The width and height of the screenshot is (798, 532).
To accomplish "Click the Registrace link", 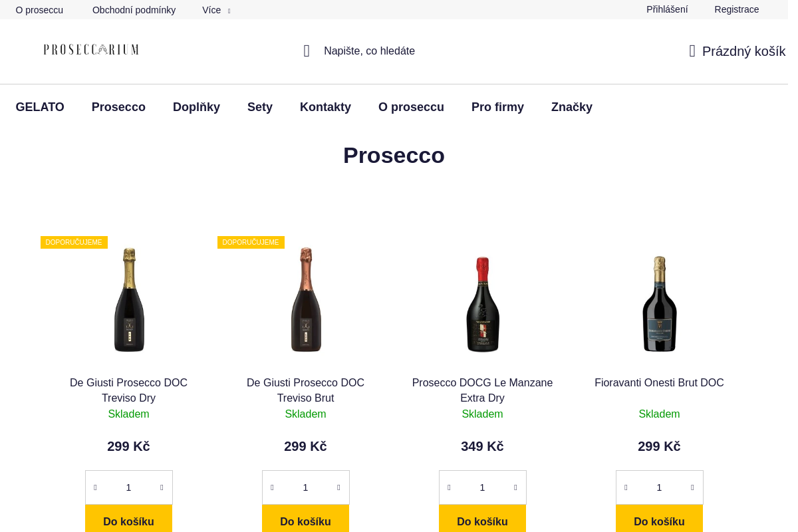I will pos(736,9).
